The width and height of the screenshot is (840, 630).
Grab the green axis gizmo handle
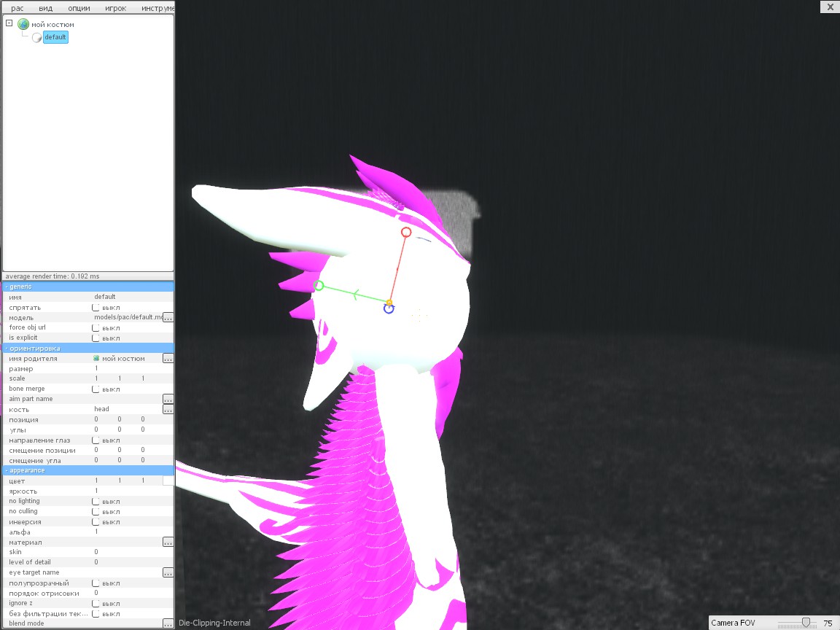(319, 286)
